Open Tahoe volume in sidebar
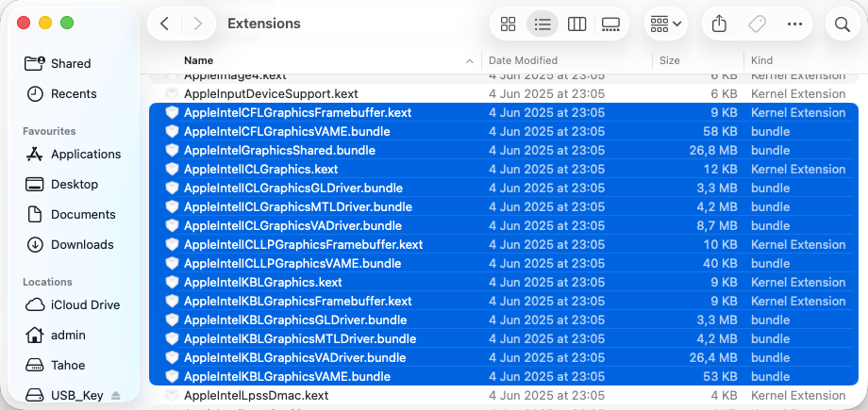This screenshot has height=410, width=868. 68,365
